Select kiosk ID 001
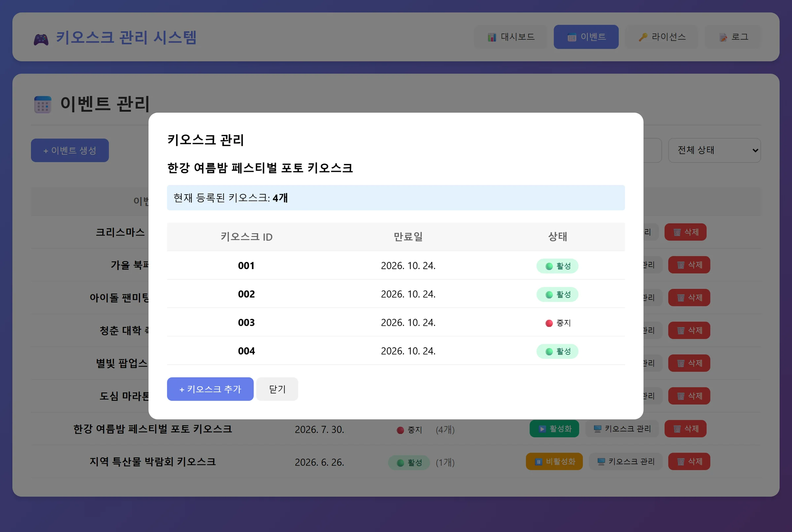Screen dimensions: 792x532 [246, 266]
